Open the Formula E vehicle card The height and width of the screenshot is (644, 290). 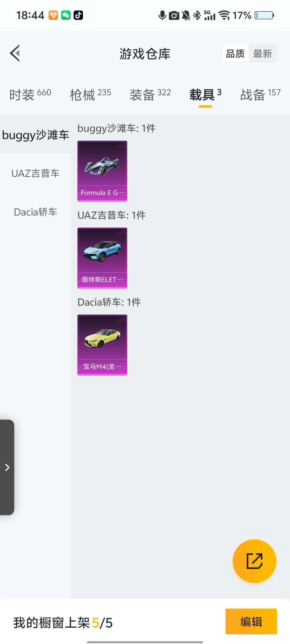click(102, 171)
